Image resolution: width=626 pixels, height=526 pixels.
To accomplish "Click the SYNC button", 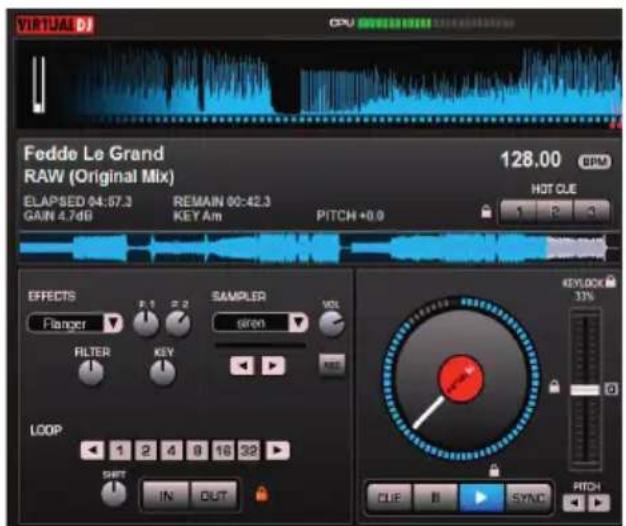I will (x=528, y=498).
